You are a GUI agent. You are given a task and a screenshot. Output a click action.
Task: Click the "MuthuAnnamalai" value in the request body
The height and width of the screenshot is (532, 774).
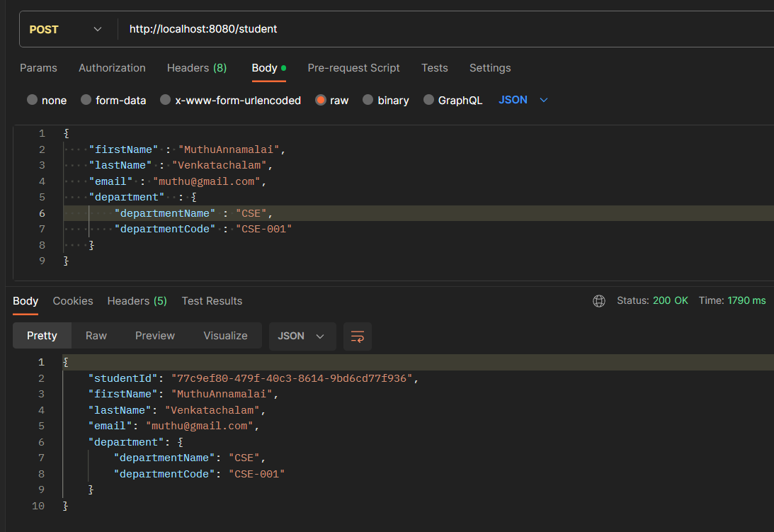point(229,149)
